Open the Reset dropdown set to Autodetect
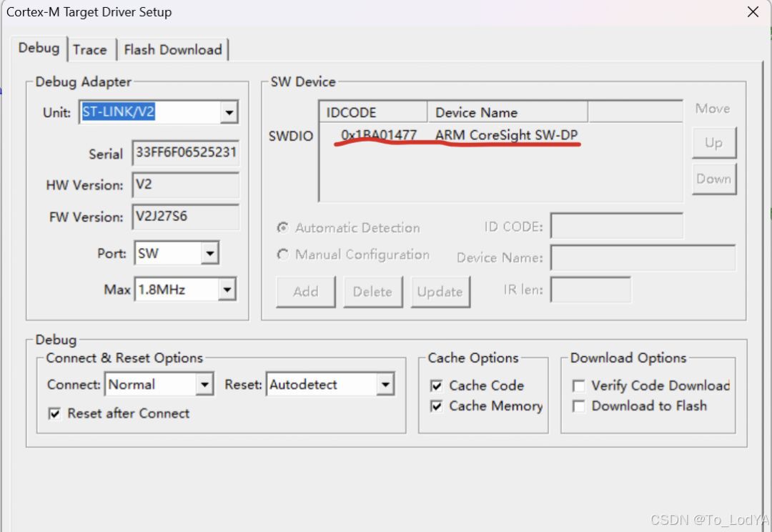 (385, 384)
